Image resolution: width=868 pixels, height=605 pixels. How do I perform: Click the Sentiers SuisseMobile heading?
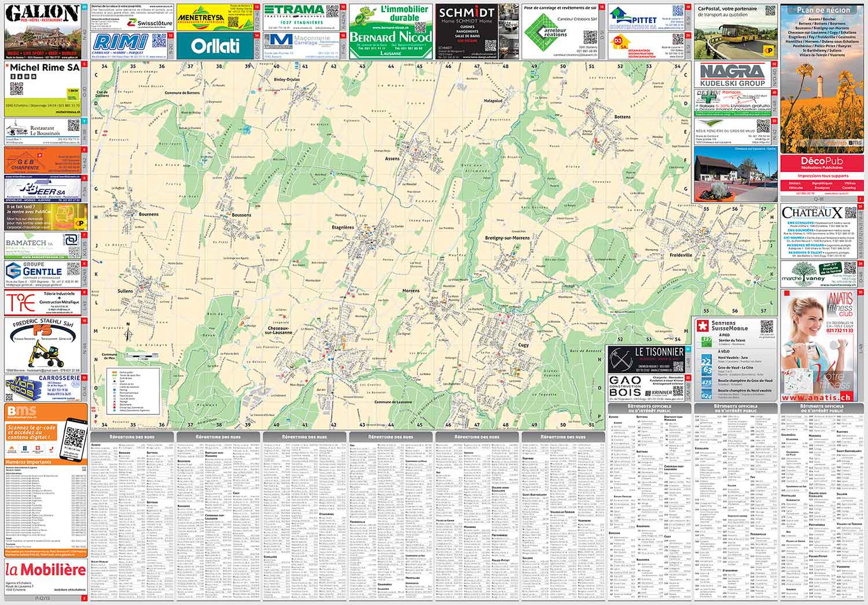point(730,325)
